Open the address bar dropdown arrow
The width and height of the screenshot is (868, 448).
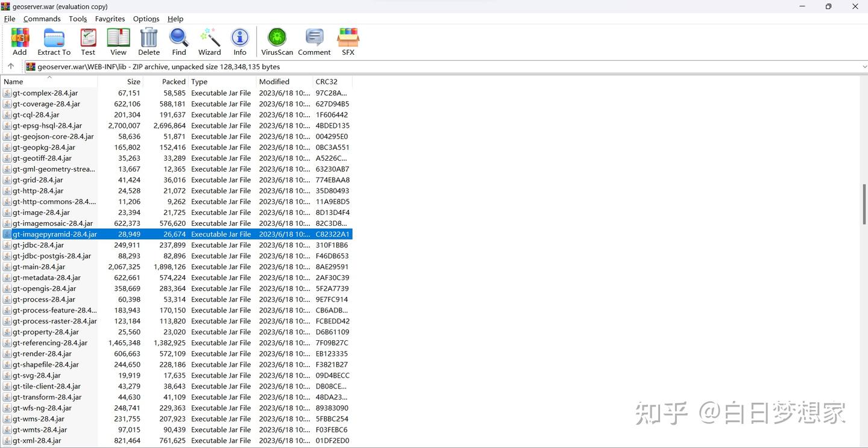[864, 66]
